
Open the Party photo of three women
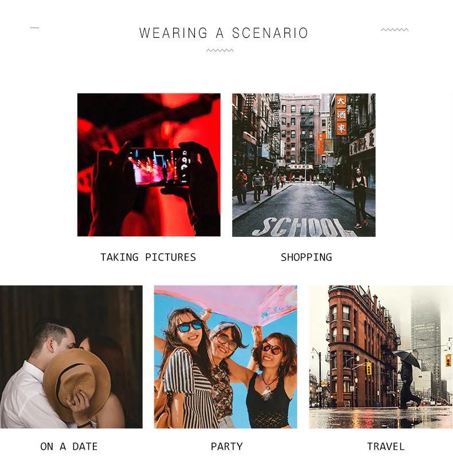point(225,357)
